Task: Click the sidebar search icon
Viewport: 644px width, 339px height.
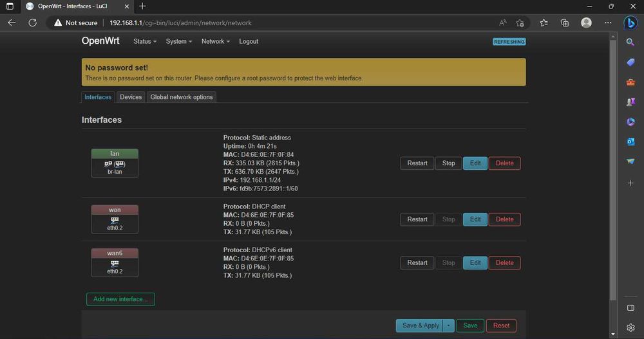Action: [630, 42]
